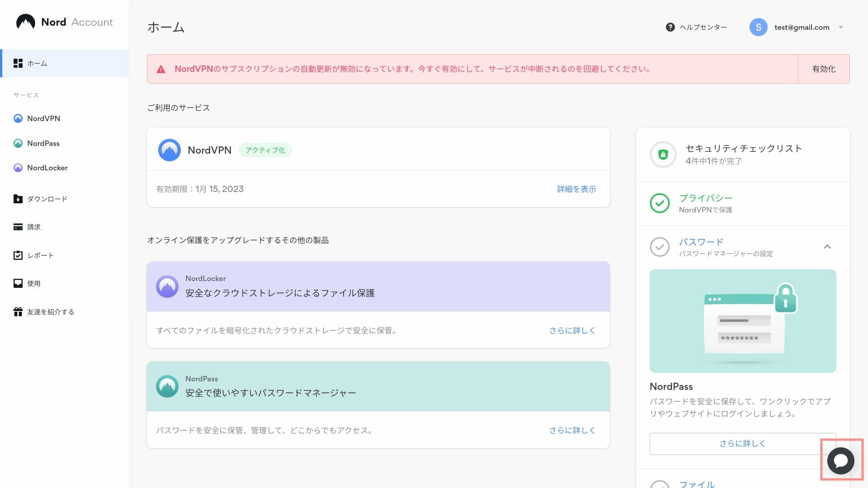Click NordPass teal card header
Image resolution: width=868 pixels, height=488 pixels.
tap(378, 387)
